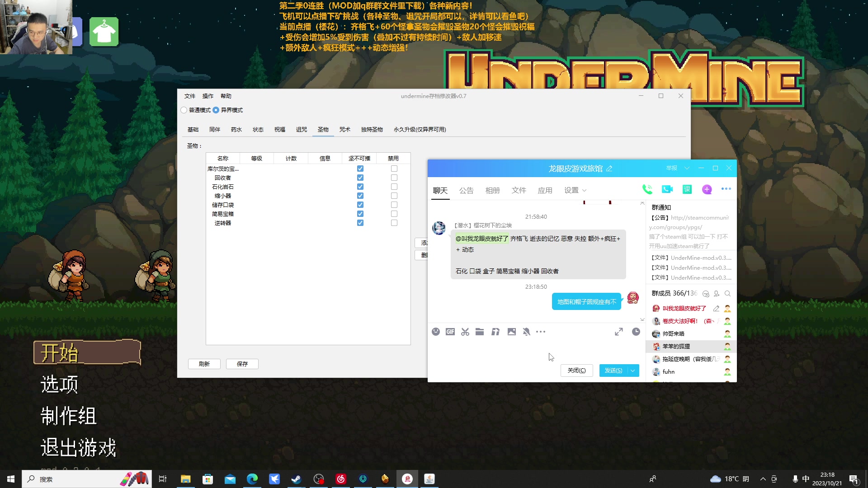Open Steam from the taskbar
Viewport: 868px width, 488px height.
pos(297,479)
